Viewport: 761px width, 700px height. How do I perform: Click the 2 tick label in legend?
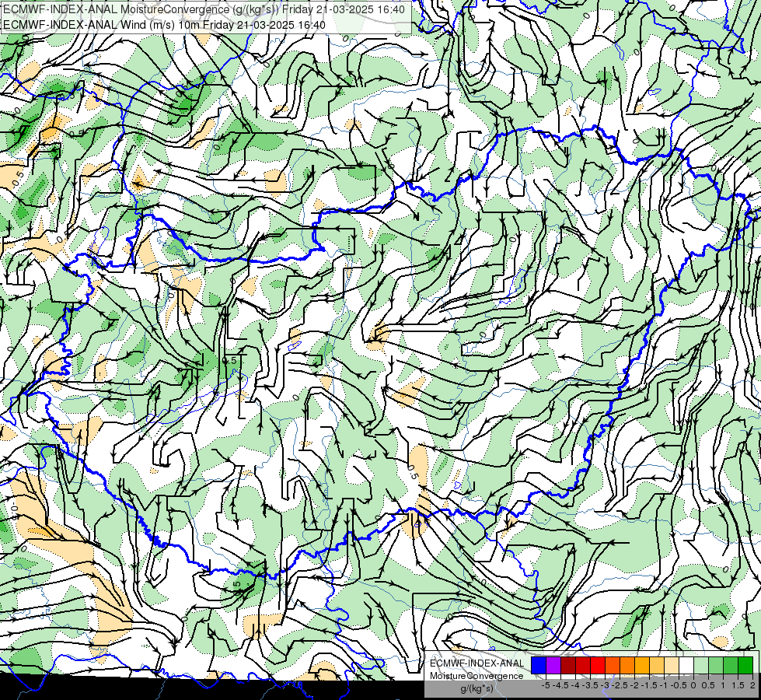[x=752, y=685]
